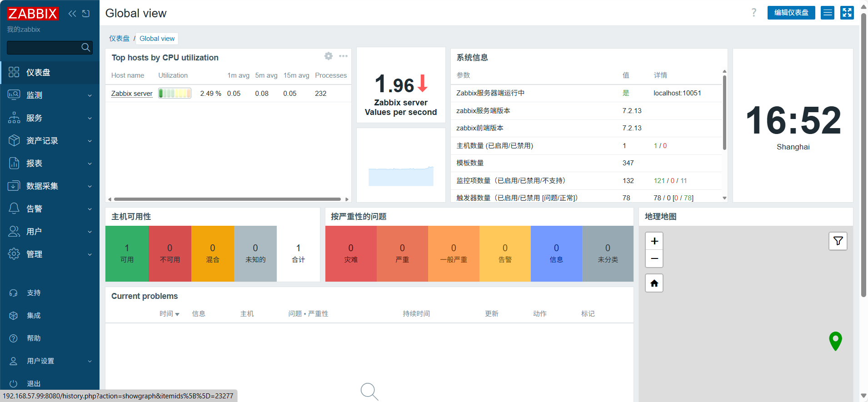Click the 监测 monitor icon

pyautogui.click(x=14, y=95)
